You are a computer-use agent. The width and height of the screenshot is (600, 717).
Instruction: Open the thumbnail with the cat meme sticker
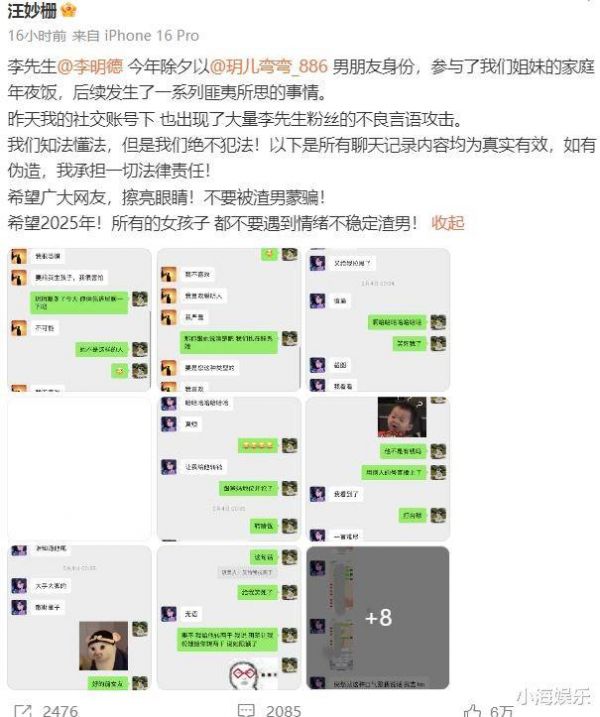[79, 618]
